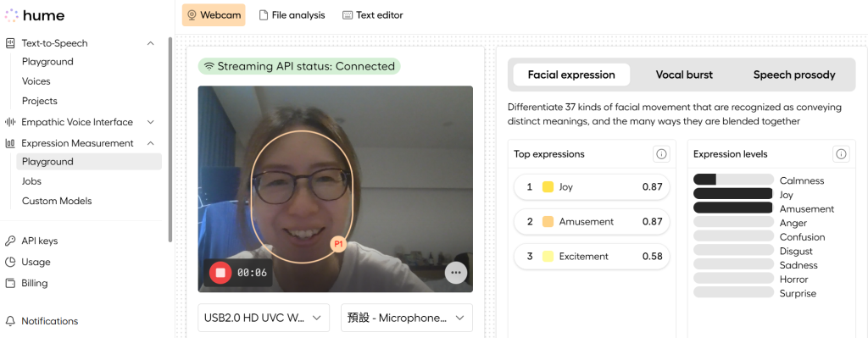Open Custom Models in the sidebar
This screenshot has width=868, height=338.
(x=57, y=202)
